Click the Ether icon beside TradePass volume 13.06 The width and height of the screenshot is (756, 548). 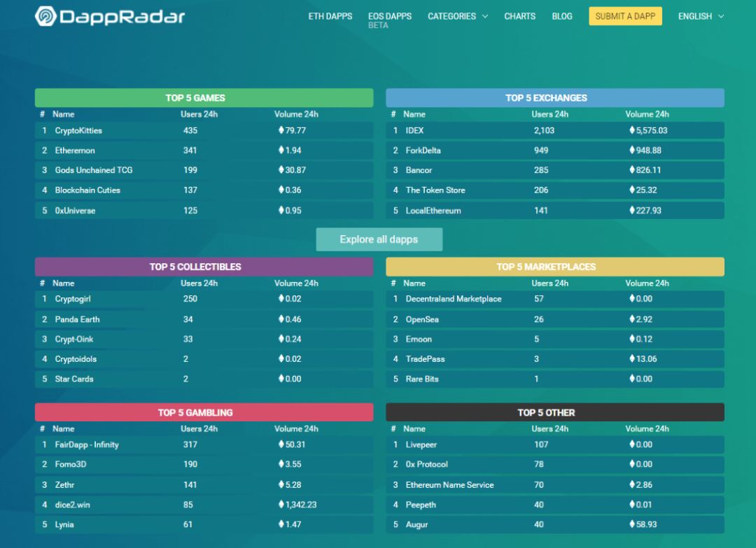[632, 358]
